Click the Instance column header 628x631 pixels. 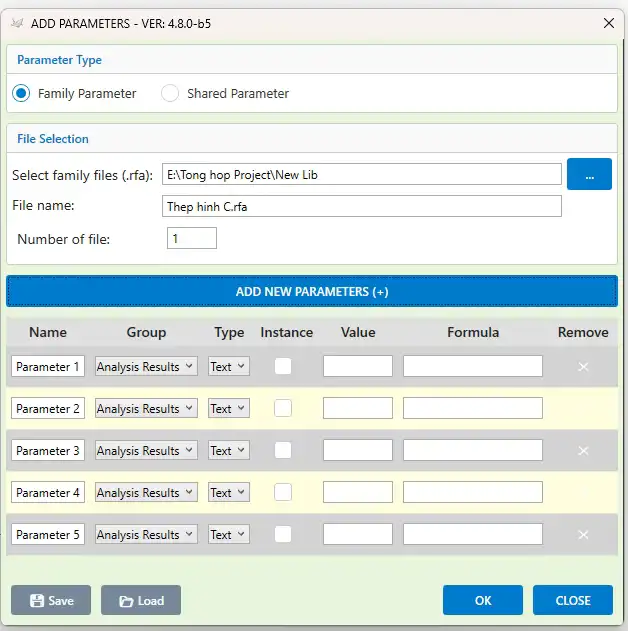click(286, 332)
